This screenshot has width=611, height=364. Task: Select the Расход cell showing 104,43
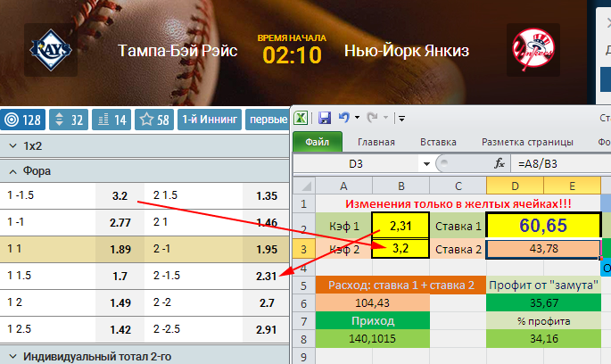pos(373,302)
